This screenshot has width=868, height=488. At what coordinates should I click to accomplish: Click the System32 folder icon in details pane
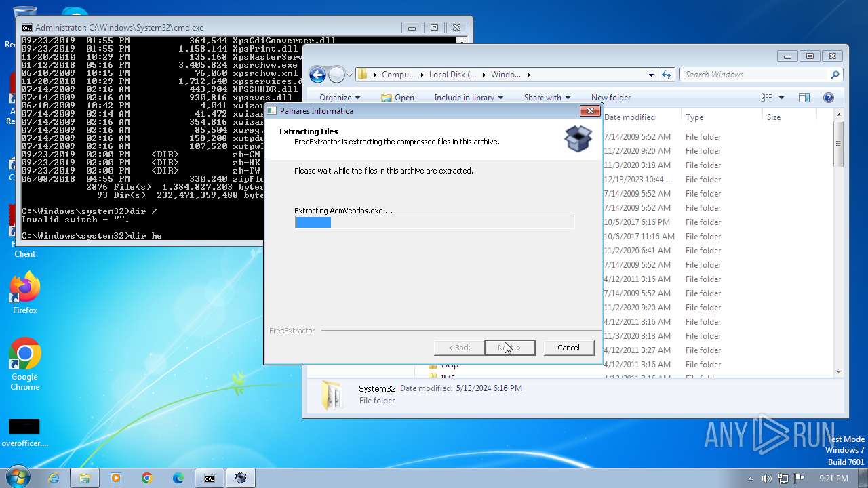(x=332, y=395)
